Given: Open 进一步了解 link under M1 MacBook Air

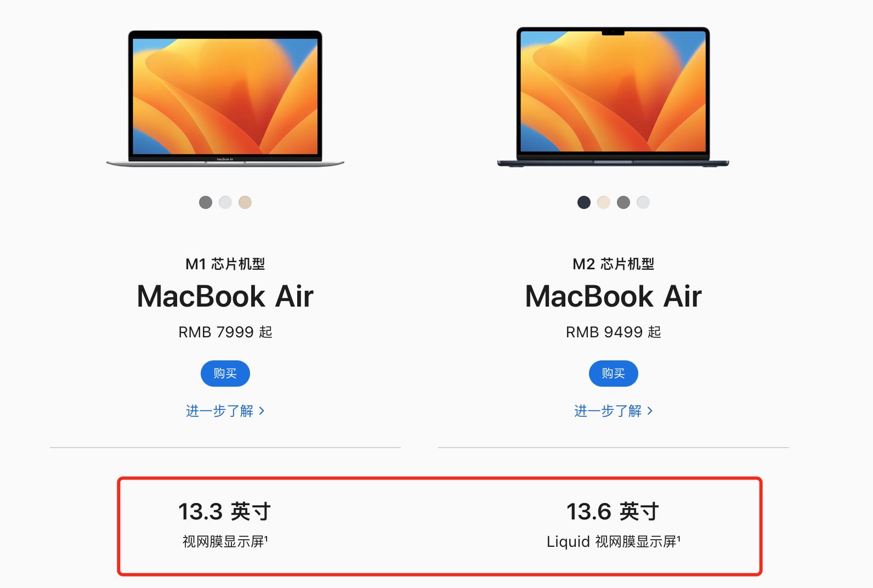Looking at the screenshot, I should (x=225, y=411).
